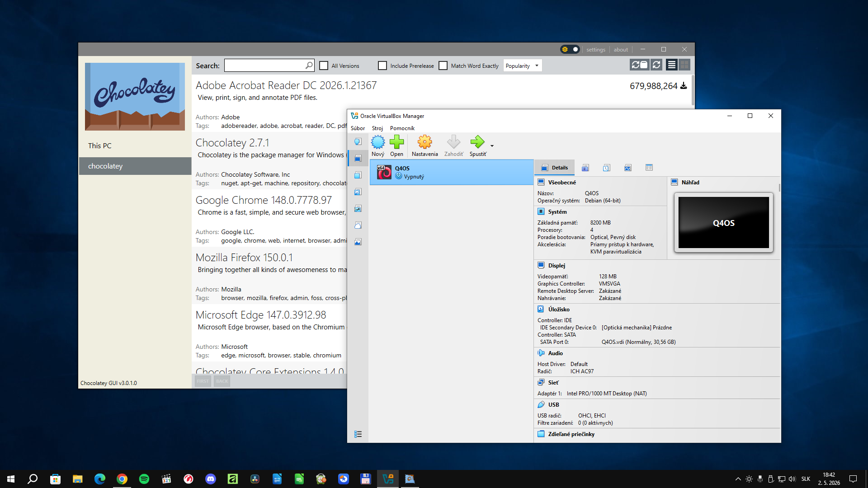Screen dimensions: 868x488
Task: Open the Google Chrome 148.0.7778.97 package
Action: pyautogui.click(x=264, y=200)
